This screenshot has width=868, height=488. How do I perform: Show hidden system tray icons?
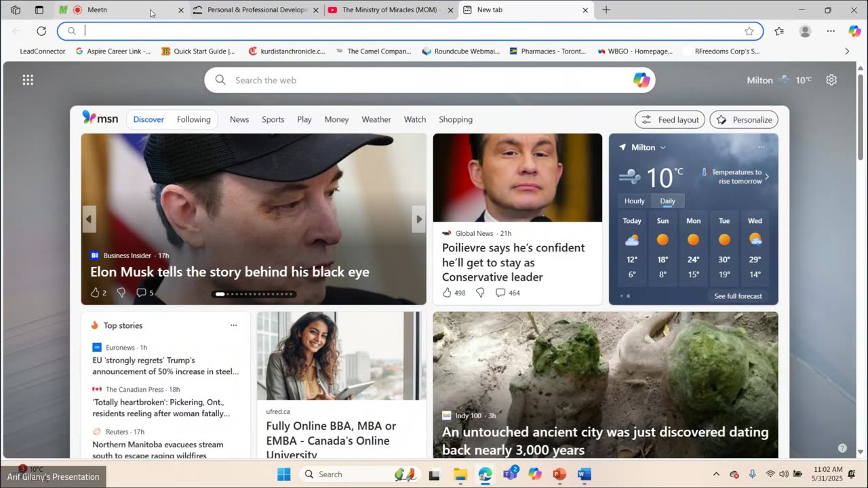(x=716, y=474)
